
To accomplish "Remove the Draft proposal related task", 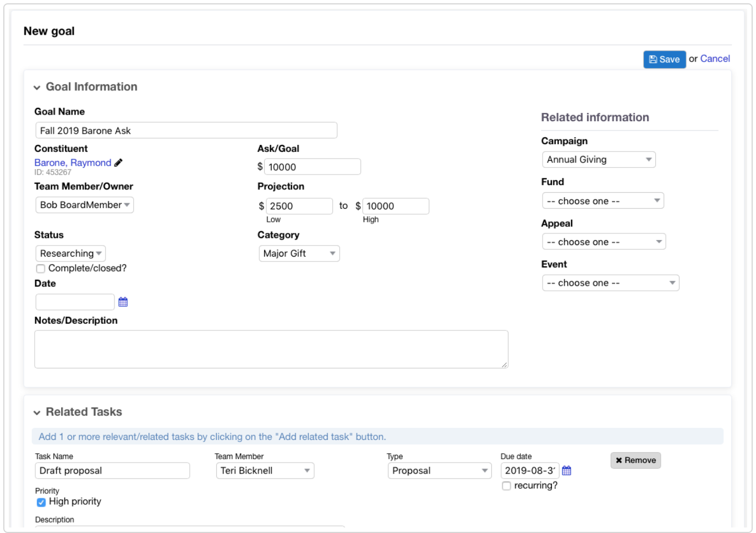I will click(636, 460).
